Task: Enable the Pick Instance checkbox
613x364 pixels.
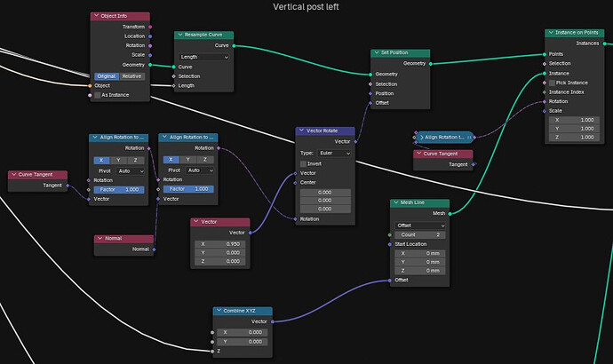Action: (552, 83)
